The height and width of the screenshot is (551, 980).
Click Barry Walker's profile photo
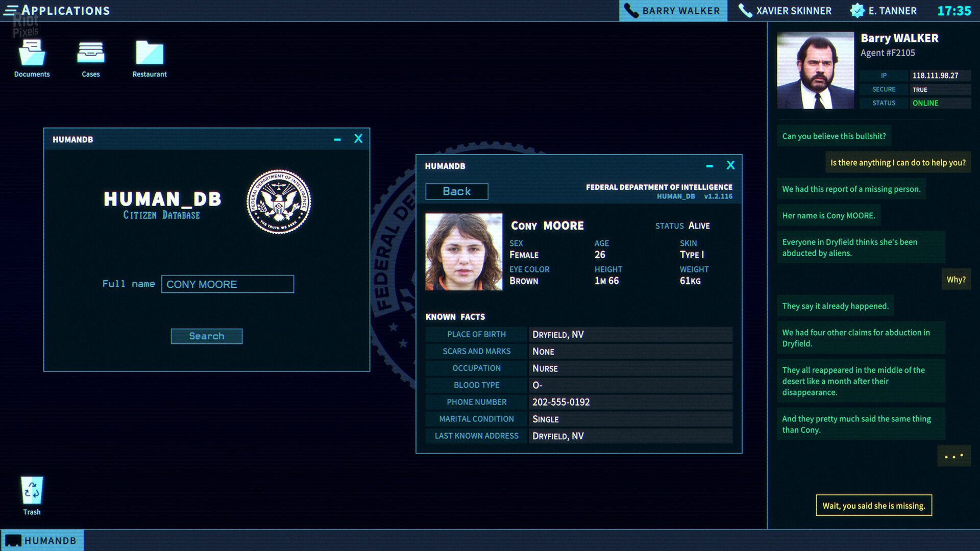point(815,69)
